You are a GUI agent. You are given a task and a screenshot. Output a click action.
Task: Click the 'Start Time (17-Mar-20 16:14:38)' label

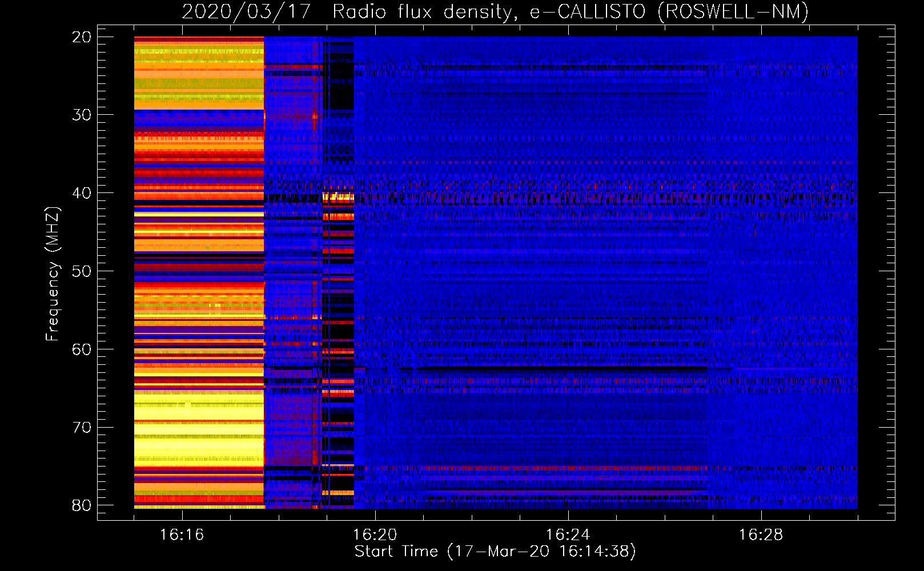pyautogui.click(x=495, y=552)
